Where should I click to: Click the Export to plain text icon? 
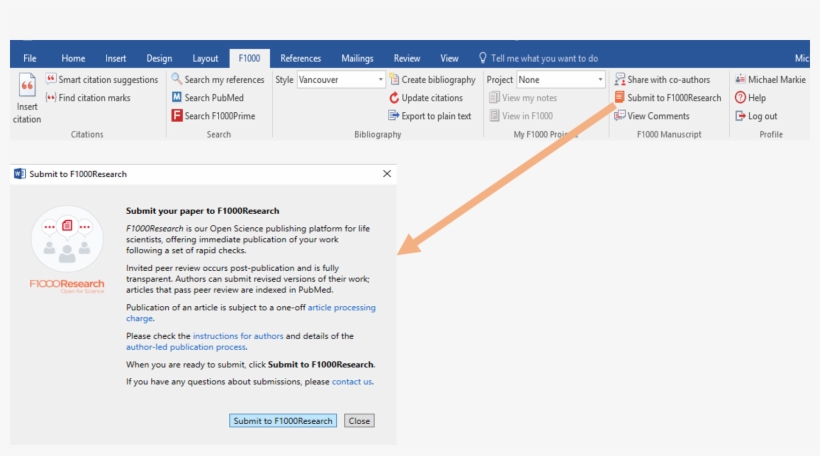(394, 116)
